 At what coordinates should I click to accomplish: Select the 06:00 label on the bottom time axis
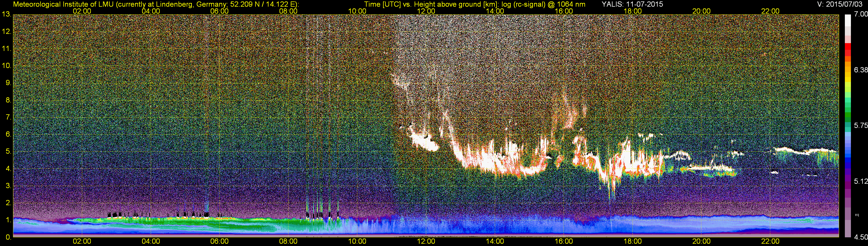pyautogui.click(x=219, y=242)
